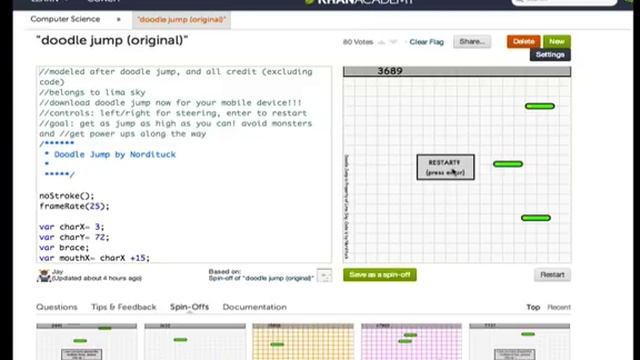Open the original program thumbnail beside Based on
The image size is (640, 360).
pyautogui.click(x=324, y=276)
